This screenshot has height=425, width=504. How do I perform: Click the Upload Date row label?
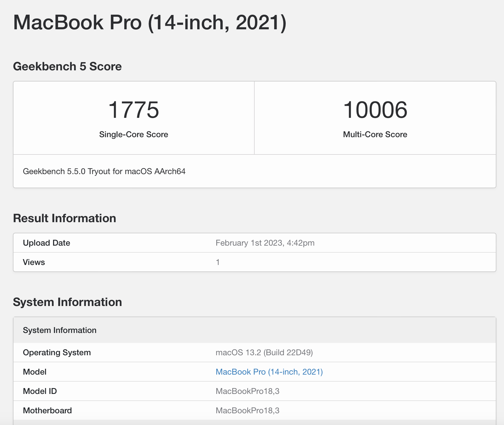pyautogui.click(x=46, y=243)
